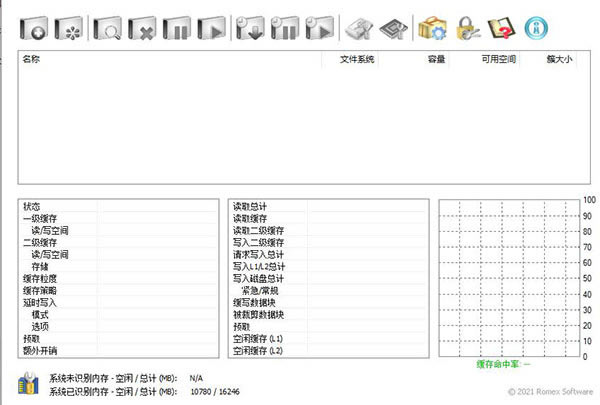Select 预取 row in the left configuration panel
This screenshot has width=600, height=405.
(x=118, y=338)
